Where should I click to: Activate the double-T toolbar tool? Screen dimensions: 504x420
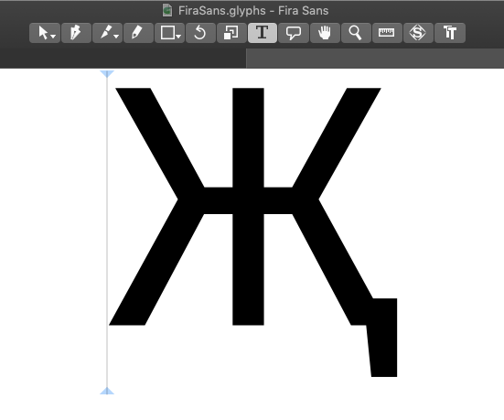(450, 33)
